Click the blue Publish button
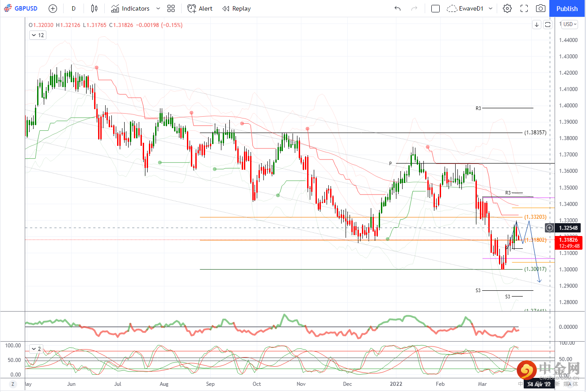The height and width of the screenshot is (392, 586). 567,8
